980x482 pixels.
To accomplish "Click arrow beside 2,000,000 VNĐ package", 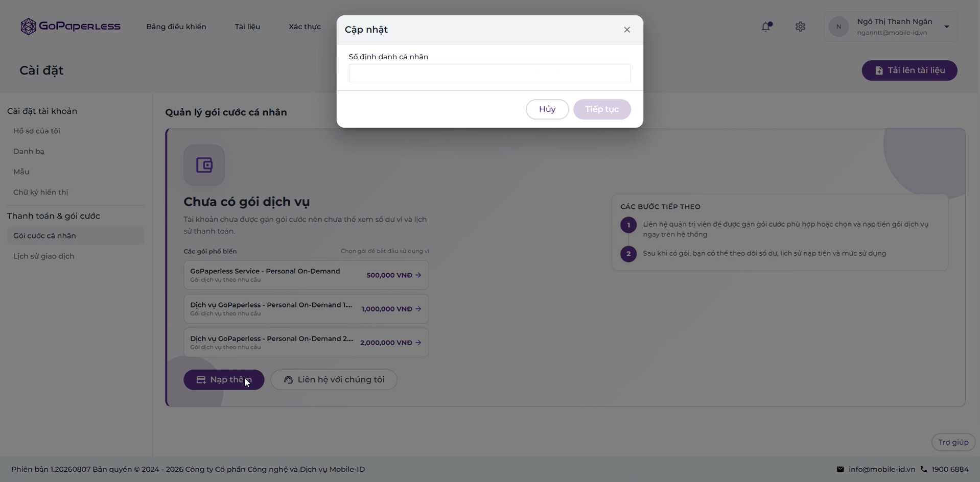I will tap(418, 343).
